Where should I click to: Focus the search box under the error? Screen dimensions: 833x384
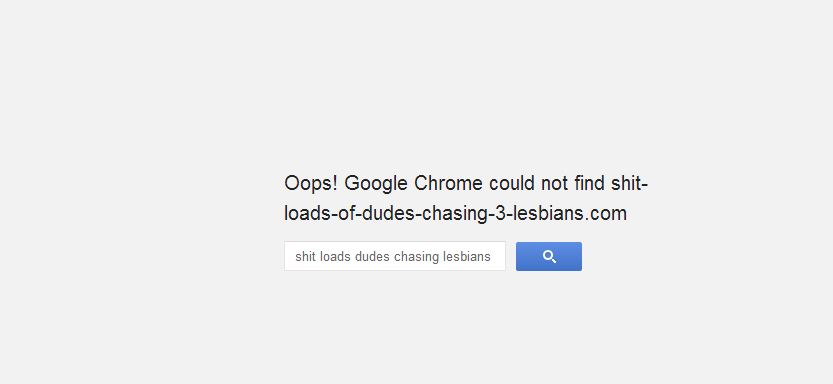pyautogui.click(x=395, y=257)
